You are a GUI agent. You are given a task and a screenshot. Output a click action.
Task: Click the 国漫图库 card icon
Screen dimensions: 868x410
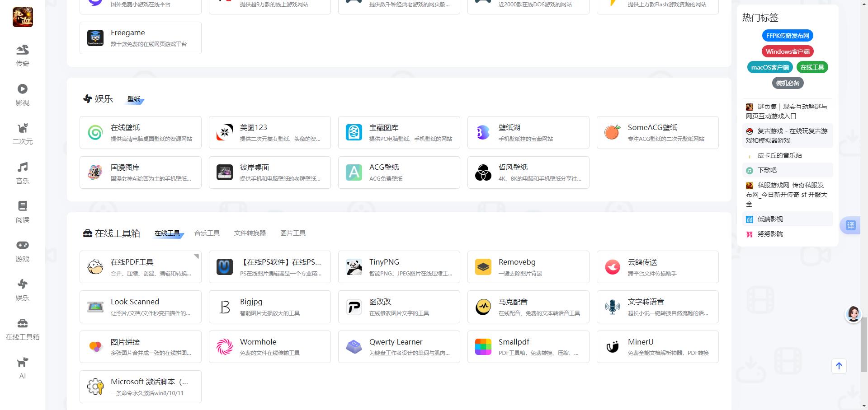(x=95, y=172)
